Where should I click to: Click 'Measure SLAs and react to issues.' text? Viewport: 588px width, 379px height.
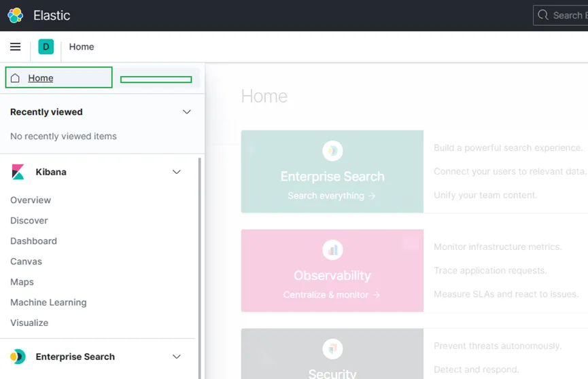tap(506, 294)
